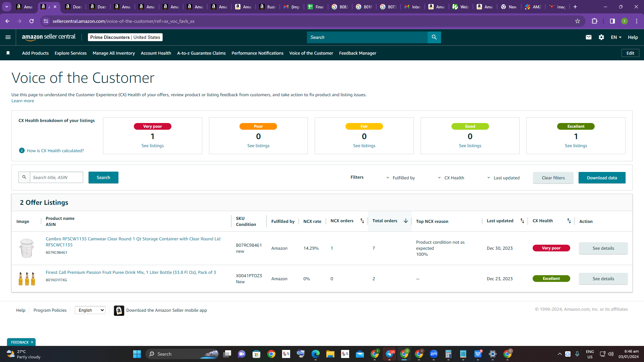The height and width of the screenshot is (362, 644).
Task: See details for Finest Call Passion Fruit
Action: (603, 279)
